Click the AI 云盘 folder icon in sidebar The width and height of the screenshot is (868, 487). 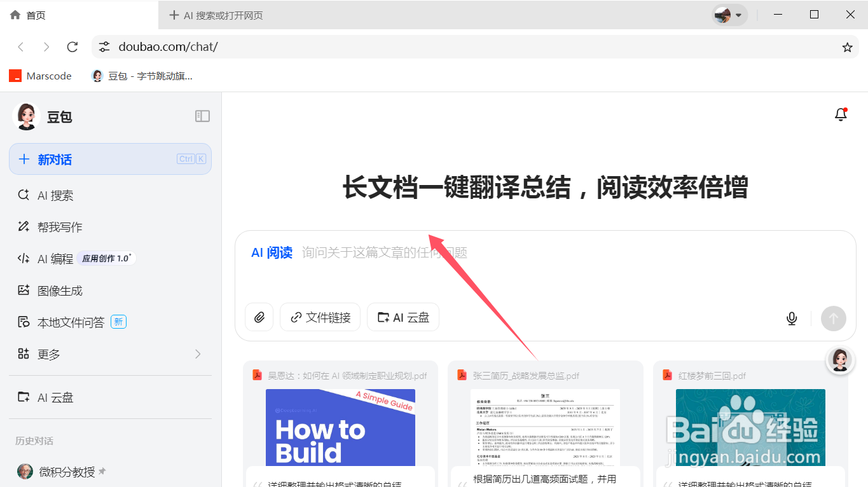point(24,397)
